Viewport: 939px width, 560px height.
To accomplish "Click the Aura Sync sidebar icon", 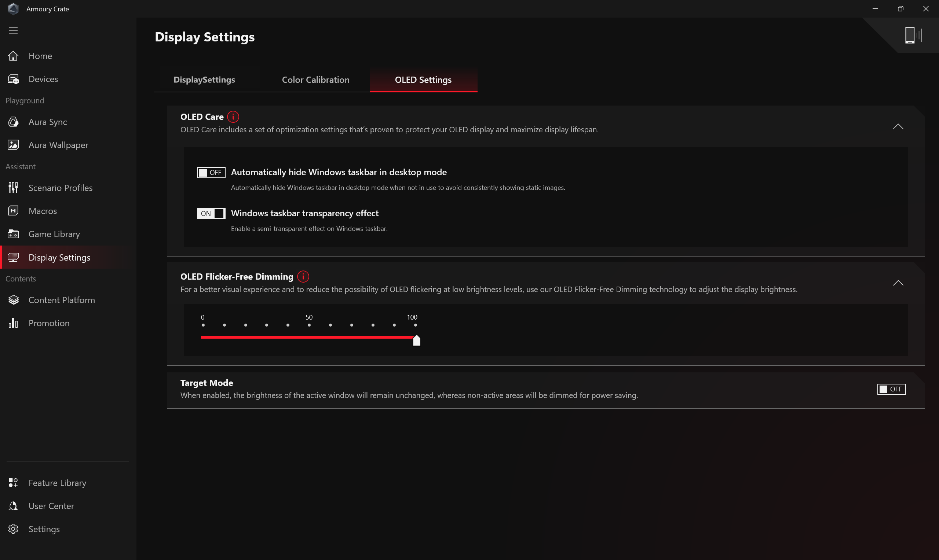I will (x=13, y=122).
